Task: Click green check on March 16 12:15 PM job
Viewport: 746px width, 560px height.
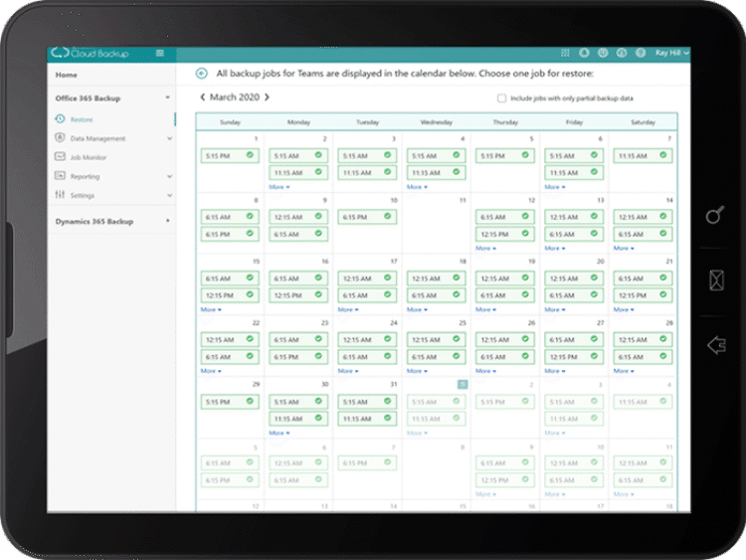Action: tap(318, 294)
